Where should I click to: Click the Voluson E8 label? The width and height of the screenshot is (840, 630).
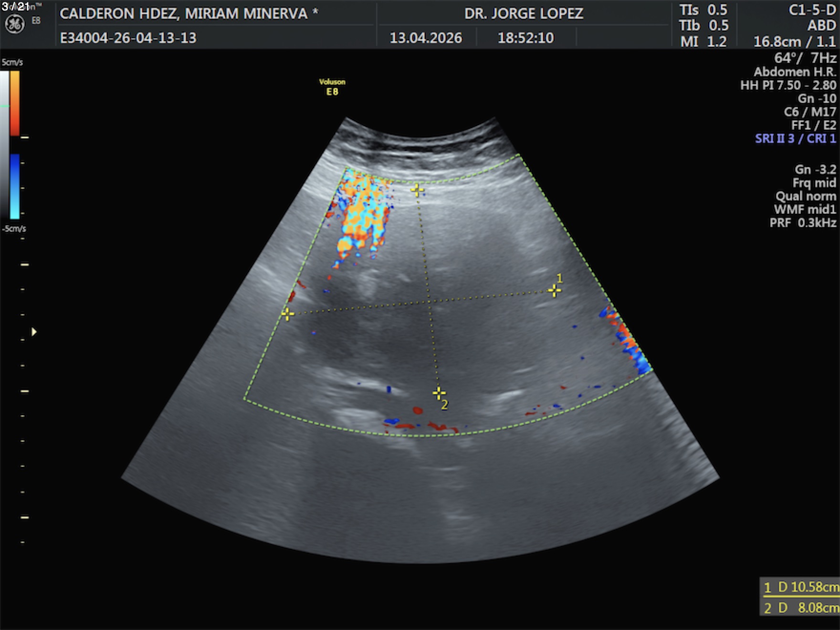click(x=332, y=87)
